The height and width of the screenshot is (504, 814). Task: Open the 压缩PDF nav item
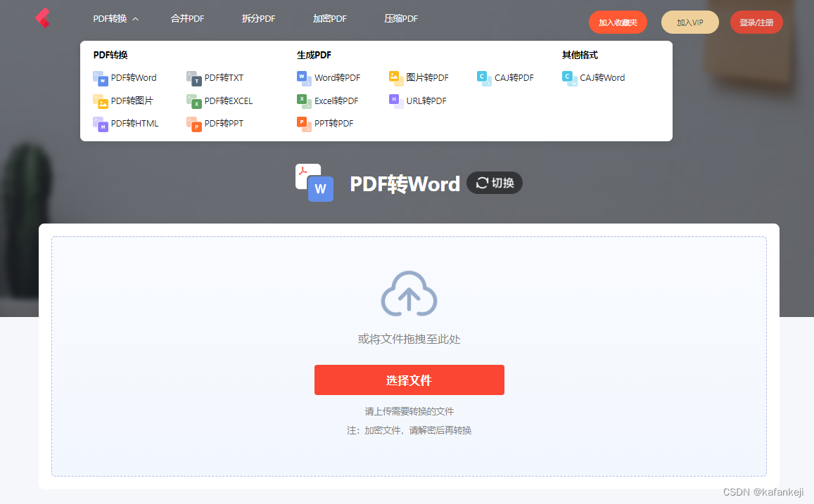[x=401, y=19]
